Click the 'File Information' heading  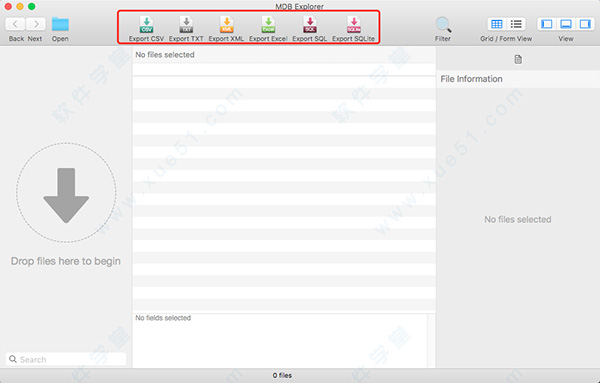(x=471, y=79)
